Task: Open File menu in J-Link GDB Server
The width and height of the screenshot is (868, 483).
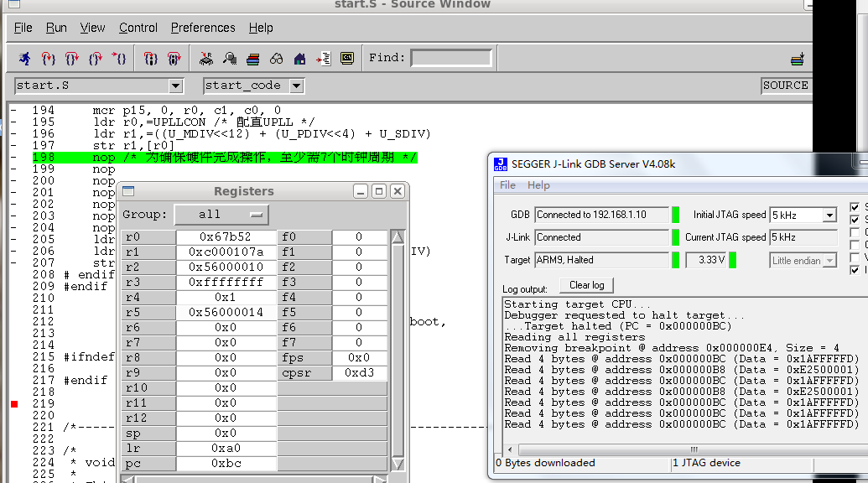Action: coord(507,184)
